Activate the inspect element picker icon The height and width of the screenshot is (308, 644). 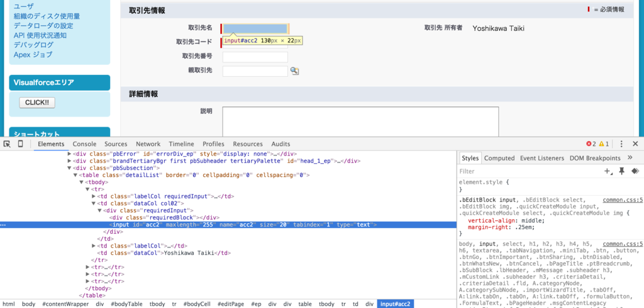click(6, 144)
